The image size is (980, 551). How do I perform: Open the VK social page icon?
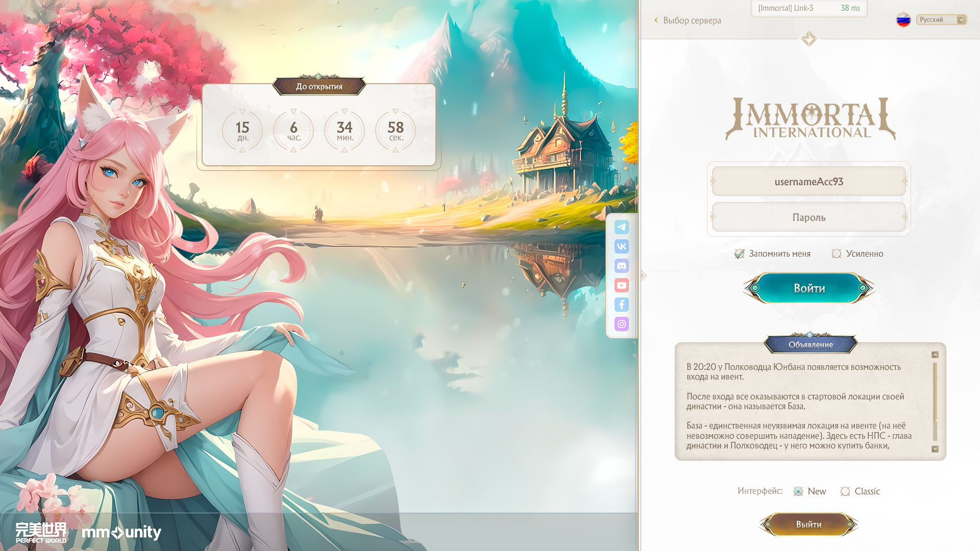pyautogui.click(x=621, y=246)
